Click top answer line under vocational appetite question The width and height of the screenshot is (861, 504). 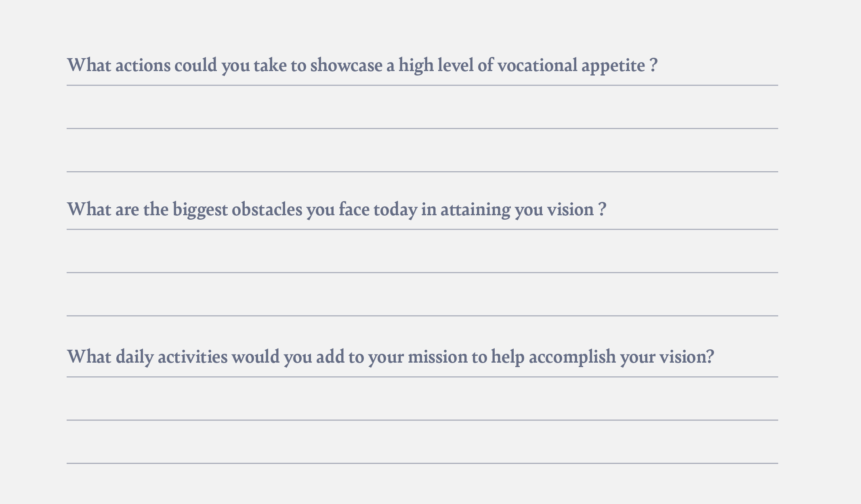coord(422,85)
